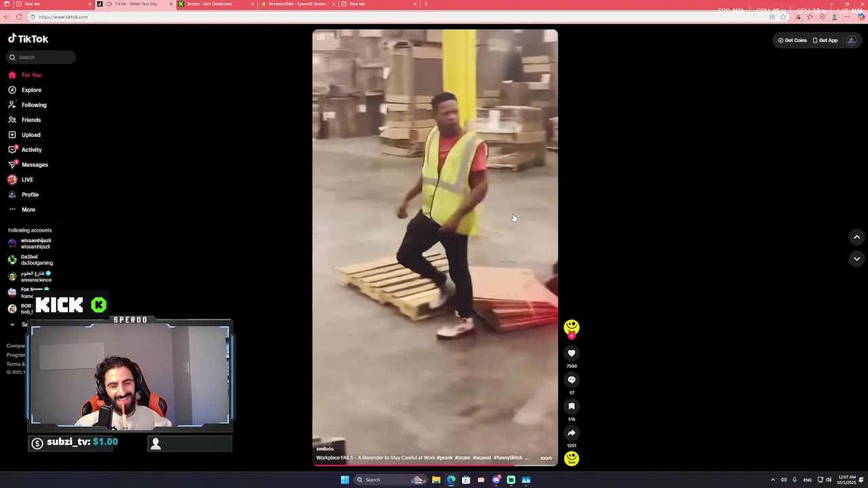Click the TikTok search field

tap(41, 57)
